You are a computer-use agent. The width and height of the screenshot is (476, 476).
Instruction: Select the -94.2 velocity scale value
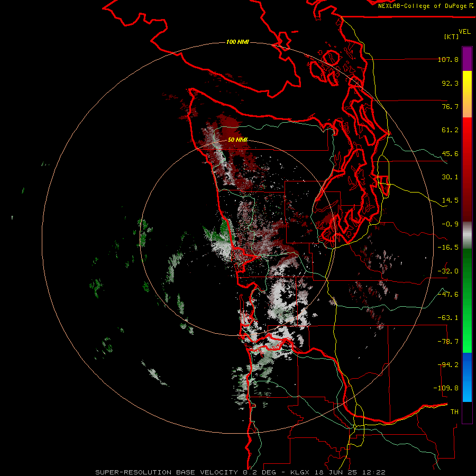(x=448, y=365)
